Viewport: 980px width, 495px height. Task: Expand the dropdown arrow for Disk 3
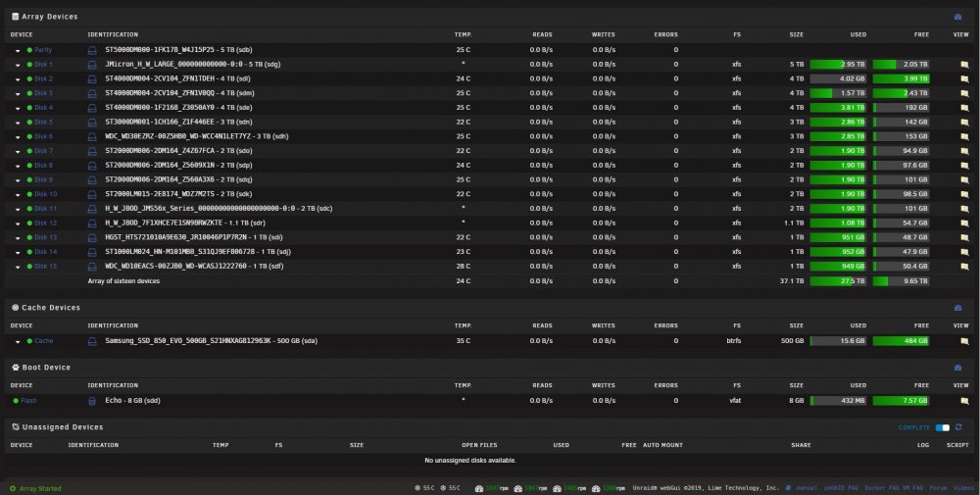tap(18, 94)
